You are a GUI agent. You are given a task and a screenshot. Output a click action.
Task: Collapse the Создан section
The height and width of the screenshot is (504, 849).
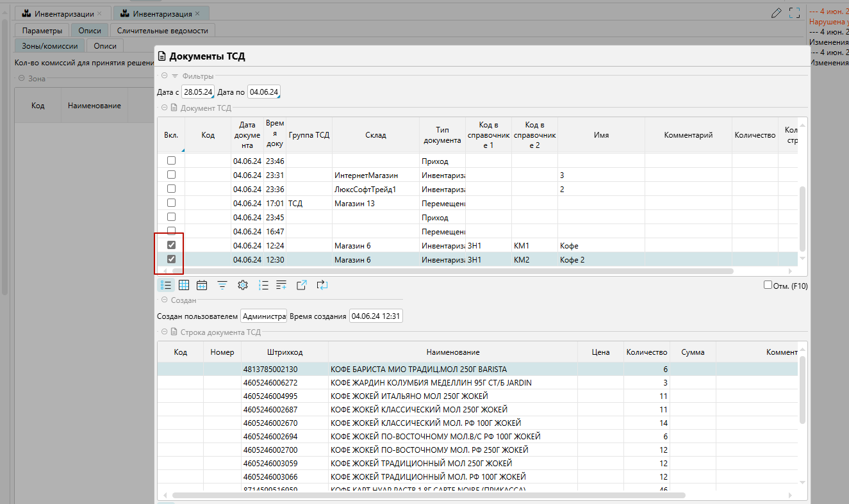click(165, 300)
